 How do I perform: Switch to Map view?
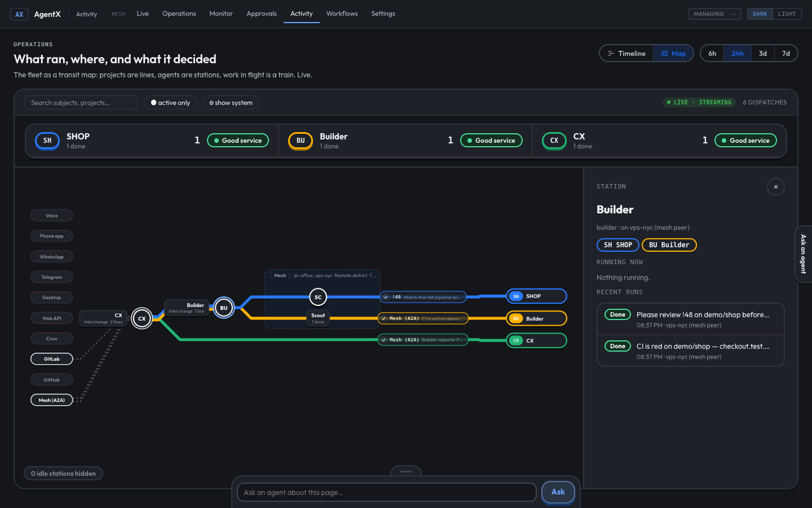673,54
